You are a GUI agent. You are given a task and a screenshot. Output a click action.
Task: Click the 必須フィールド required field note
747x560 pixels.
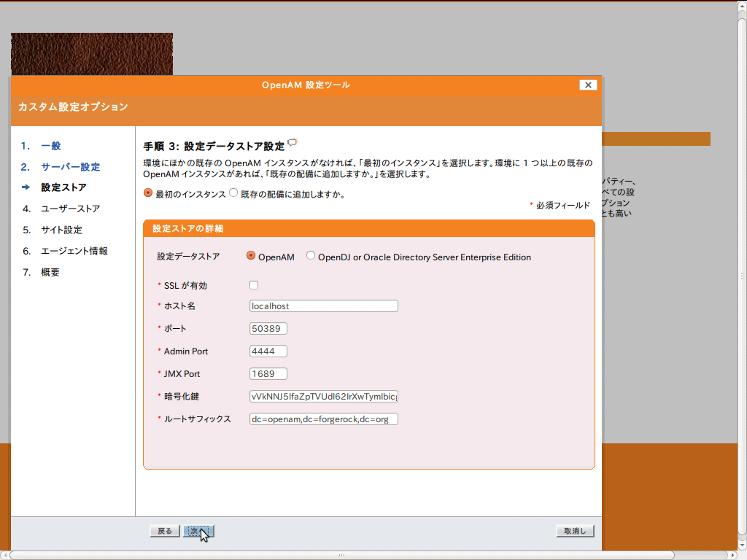click(563, 205)
